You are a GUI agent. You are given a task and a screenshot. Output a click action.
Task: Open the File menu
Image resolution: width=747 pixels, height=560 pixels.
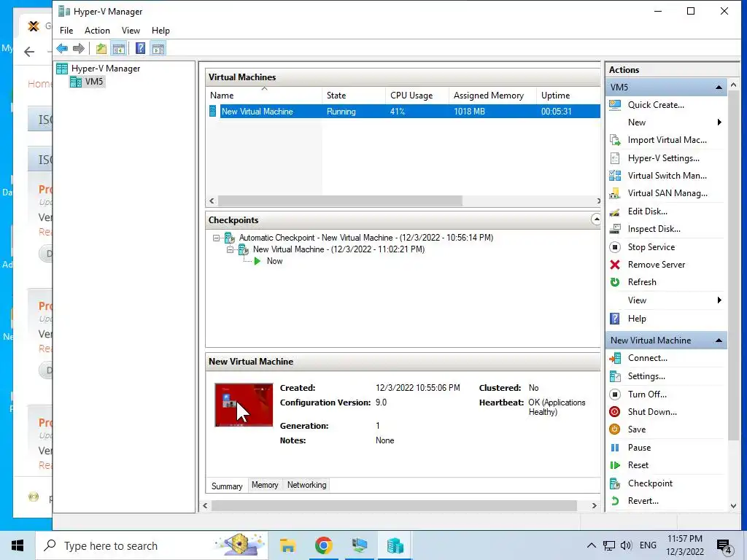(66, 31)
